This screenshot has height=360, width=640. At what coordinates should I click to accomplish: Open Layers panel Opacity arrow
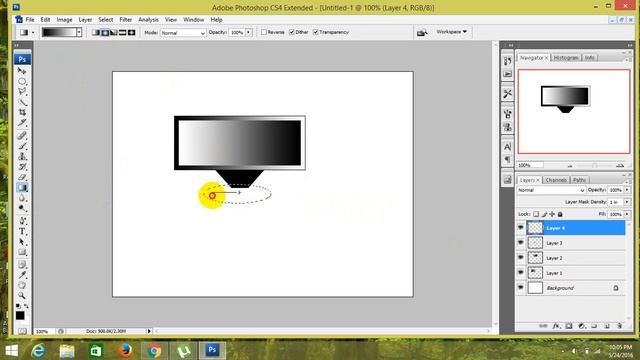pyautogui.click(x=627, y=190)
